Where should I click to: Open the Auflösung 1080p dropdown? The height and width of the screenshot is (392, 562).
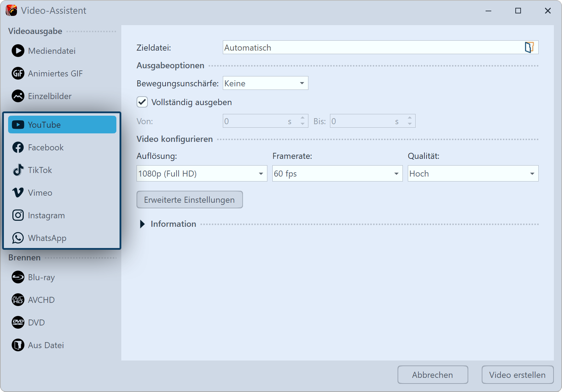[202, 174]
